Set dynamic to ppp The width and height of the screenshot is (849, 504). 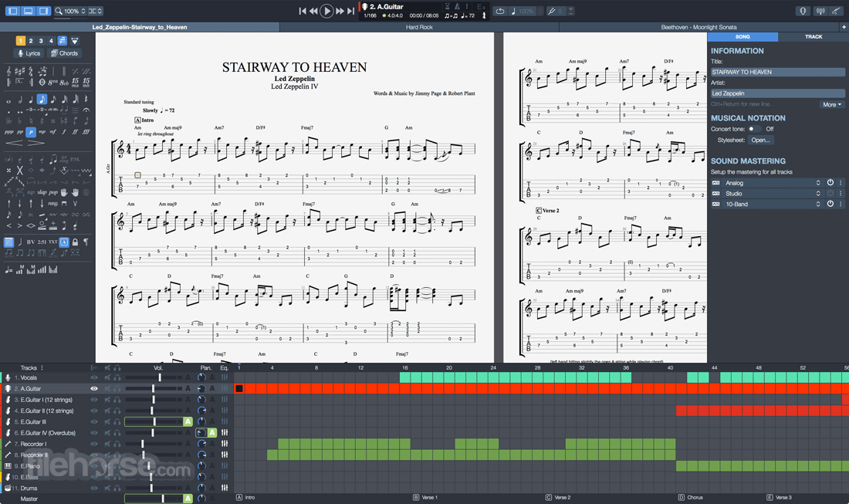pyautogui.click(x=8, y=132)
